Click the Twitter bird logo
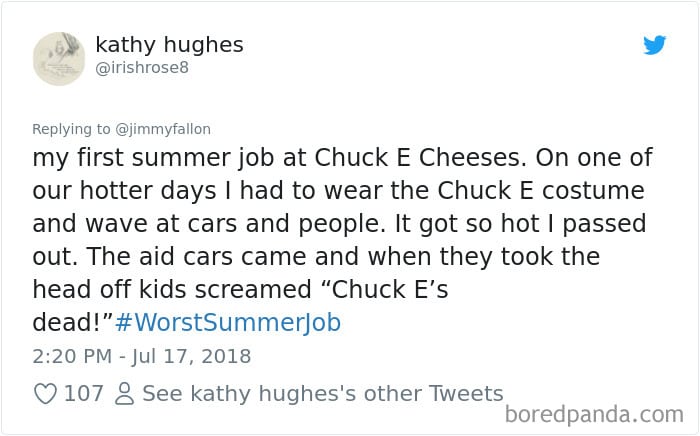Viewport: 700px width, 436px height. tap(654, 45)
